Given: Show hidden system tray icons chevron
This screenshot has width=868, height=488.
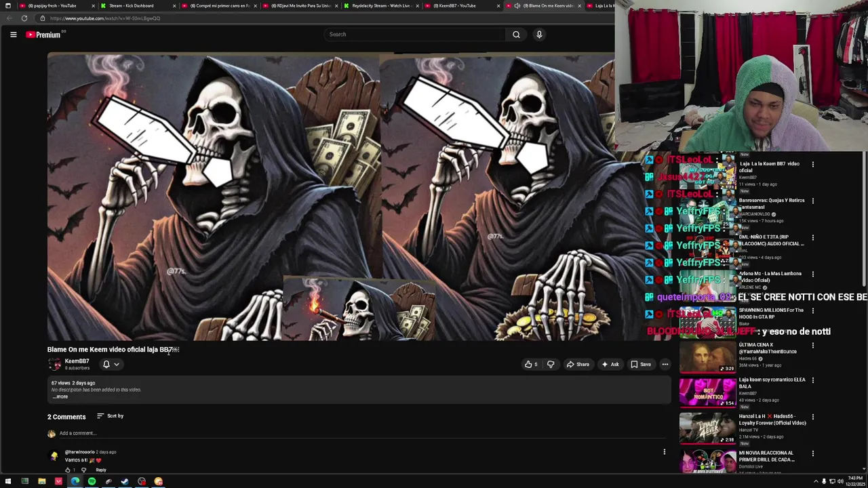Looking at the screenshot, I should click(816, 482).
